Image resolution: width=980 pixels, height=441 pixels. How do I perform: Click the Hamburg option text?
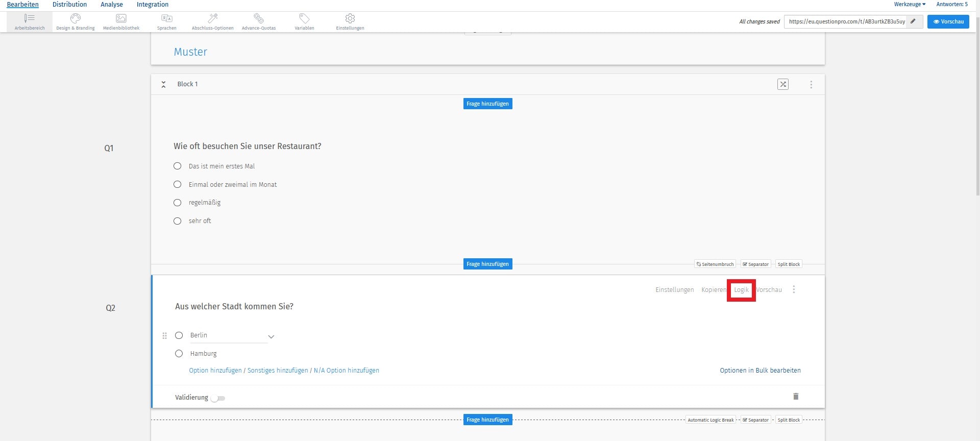point(204,354)
